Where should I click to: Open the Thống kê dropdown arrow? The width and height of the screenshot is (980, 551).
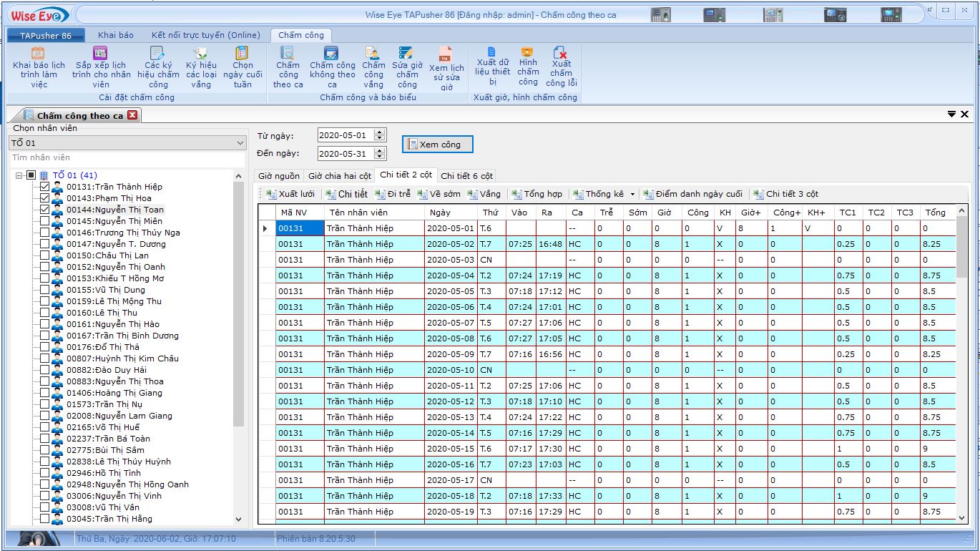coord(632,195)
